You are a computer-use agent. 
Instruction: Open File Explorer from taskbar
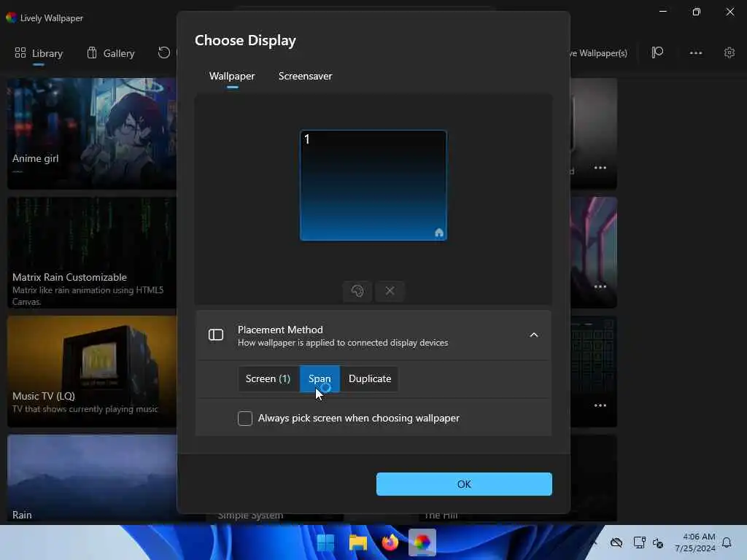(357, 542)
